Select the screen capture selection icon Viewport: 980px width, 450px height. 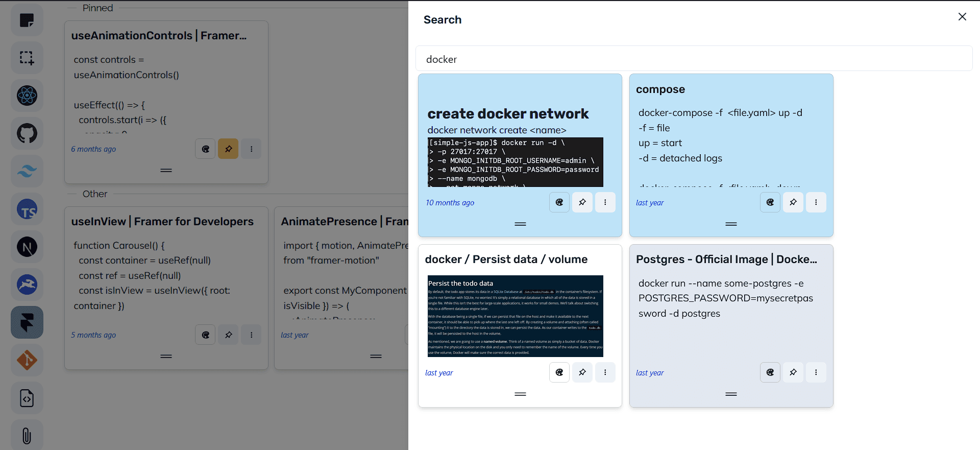pos(27,58)
